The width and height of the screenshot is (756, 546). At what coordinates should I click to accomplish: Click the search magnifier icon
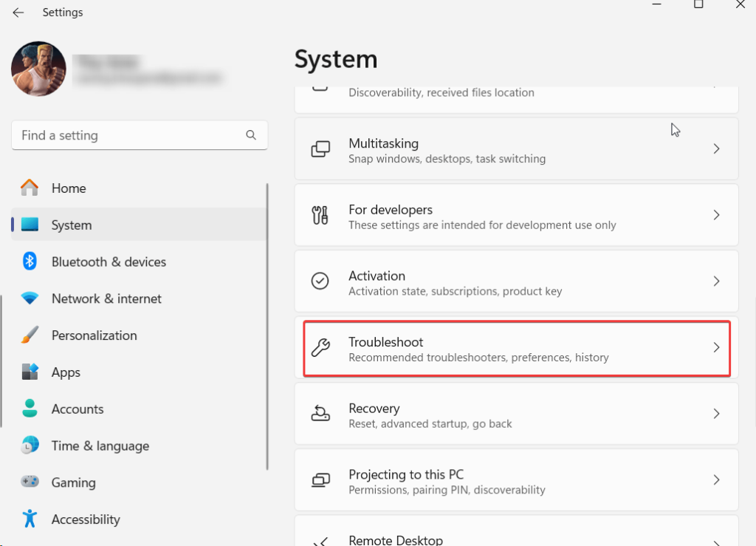tap(251, 135)
